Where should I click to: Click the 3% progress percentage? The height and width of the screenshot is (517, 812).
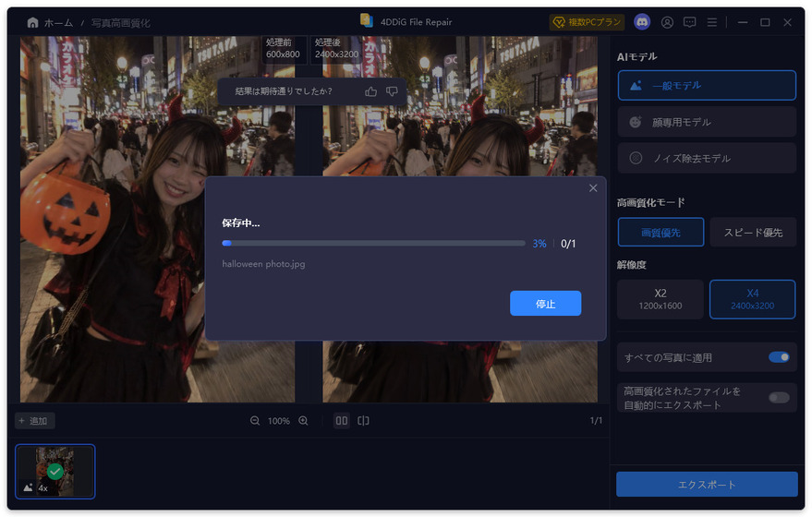tap(539, 244)
